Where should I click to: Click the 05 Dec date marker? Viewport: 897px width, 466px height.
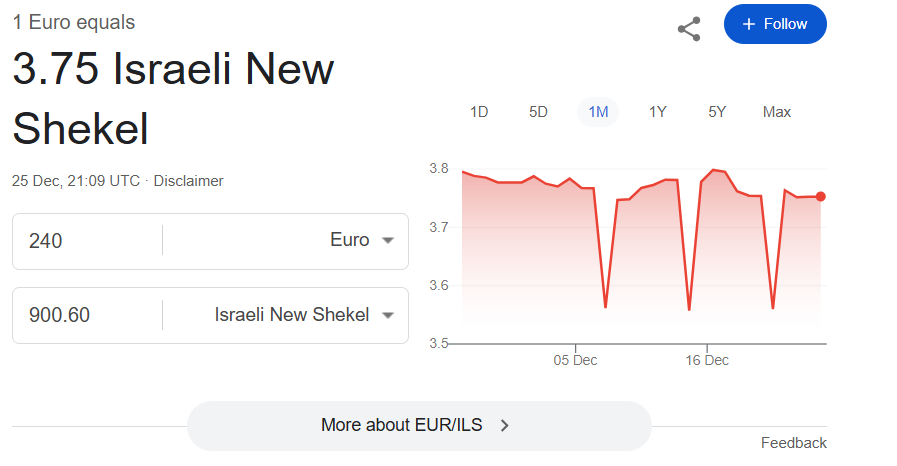pyautogui.click(x=576, y=360)
